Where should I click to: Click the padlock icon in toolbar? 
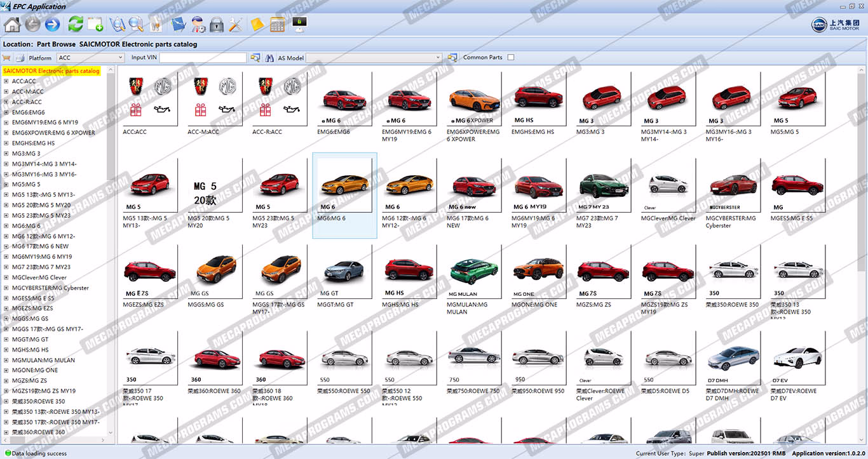click(x=217, y=25)
